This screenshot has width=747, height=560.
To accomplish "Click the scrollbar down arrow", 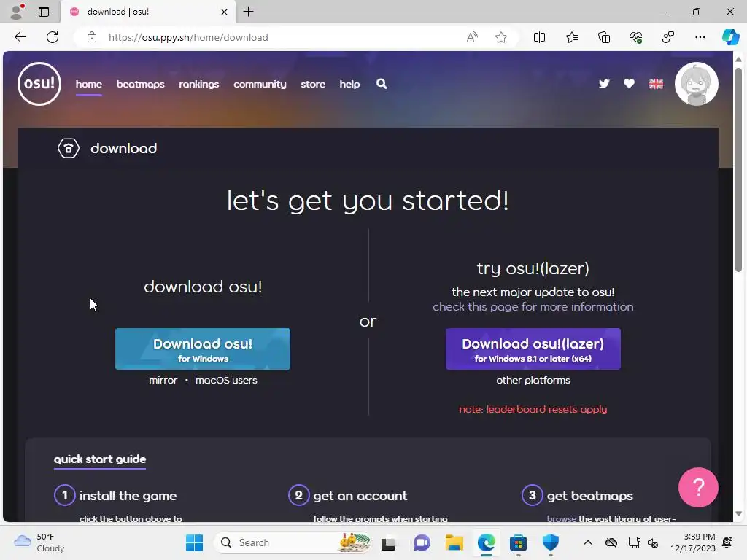I will click(738, 513).
